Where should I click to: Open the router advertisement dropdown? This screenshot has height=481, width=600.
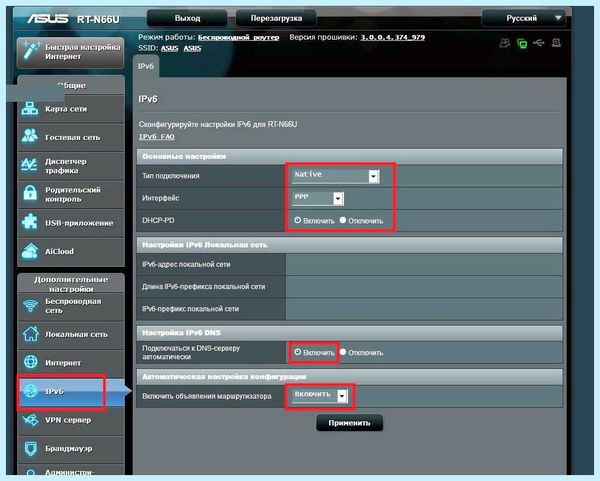click(320, 395)
